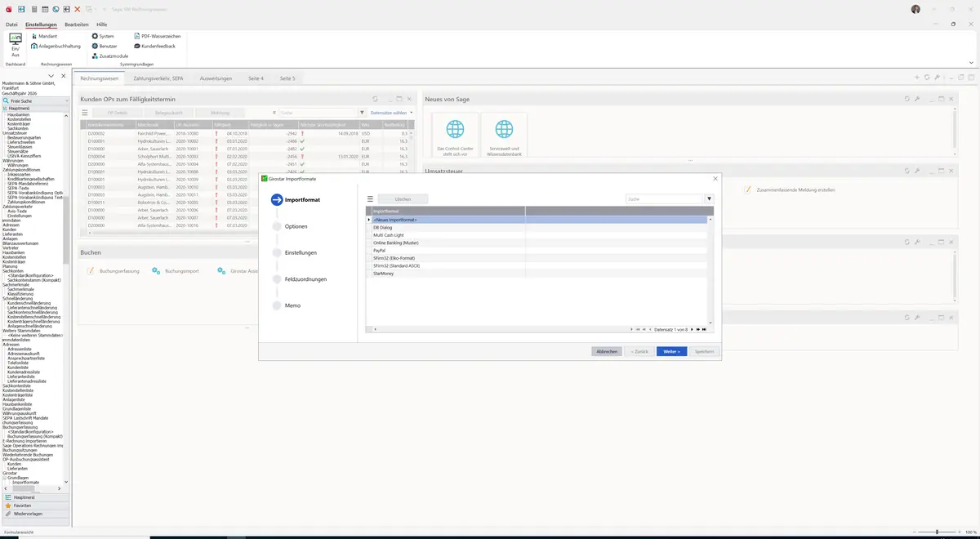Close the navigation pane with X
980x539 pixels.
tap(64, 76)
